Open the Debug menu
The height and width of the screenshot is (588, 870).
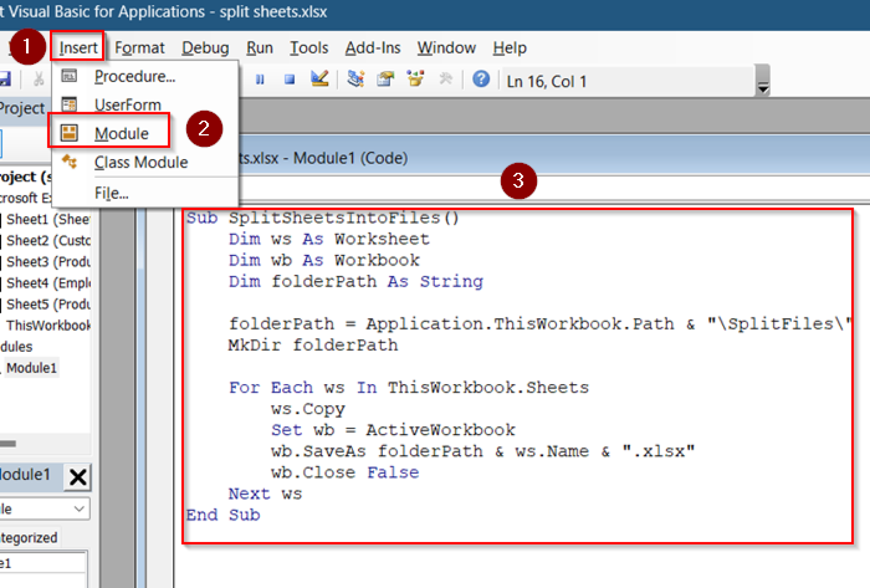click(205, 48)
